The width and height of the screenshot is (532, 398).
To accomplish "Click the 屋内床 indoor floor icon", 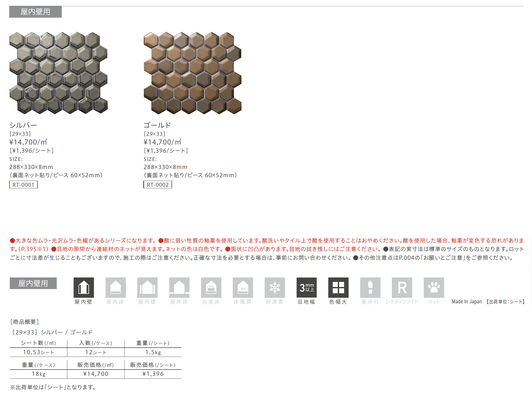I will click(x=116, y=287).
